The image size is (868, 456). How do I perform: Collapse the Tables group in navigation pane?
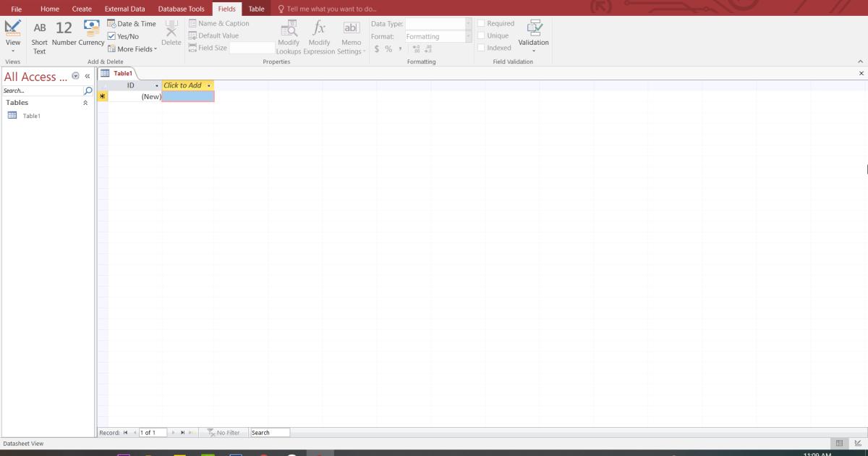point(85,102)
